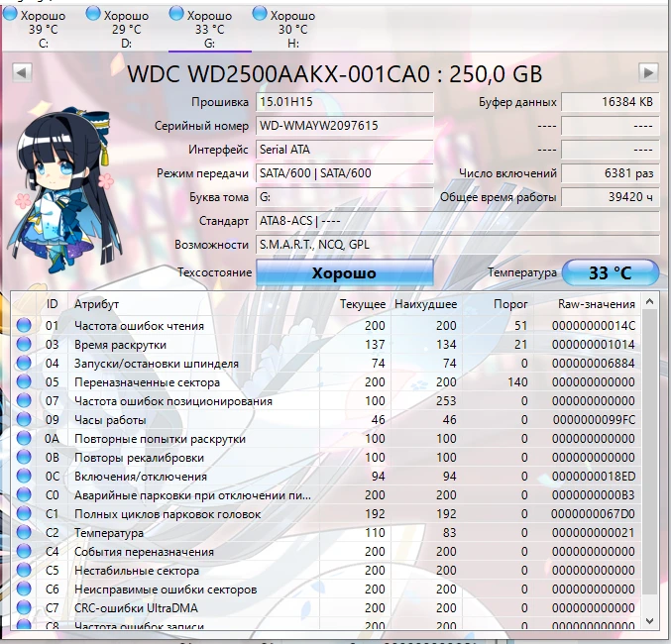Click the buffer size field 16384 KB
Viewport: 671px width, 644px height.
(611, 102)
